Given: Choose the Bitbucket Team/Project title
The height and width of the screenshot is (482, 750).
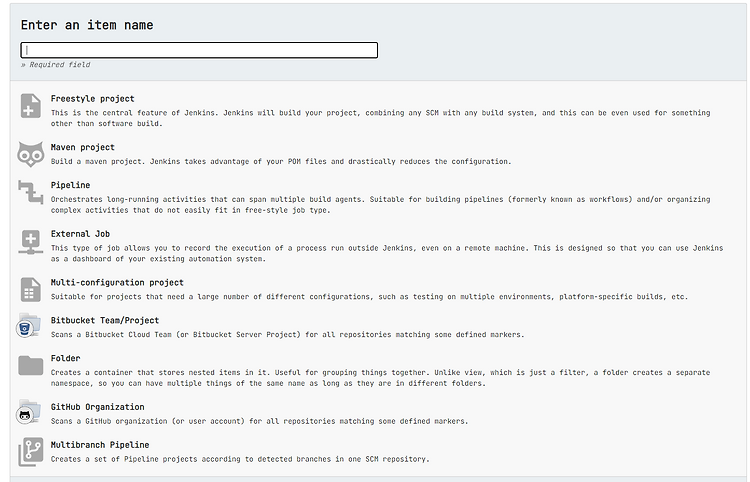Looking at the screenshot, I should (x=105, y=320).
